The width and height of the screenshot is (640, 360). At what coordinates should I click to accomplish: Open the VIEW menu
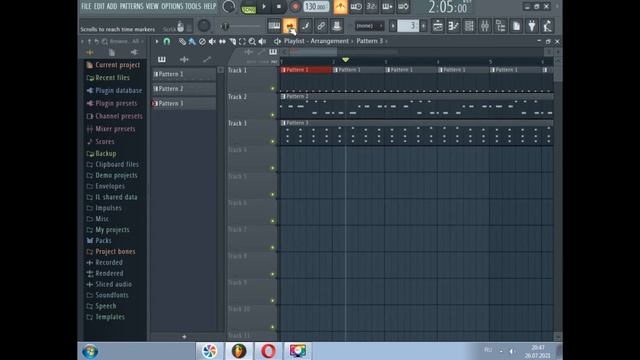(152, 6)
